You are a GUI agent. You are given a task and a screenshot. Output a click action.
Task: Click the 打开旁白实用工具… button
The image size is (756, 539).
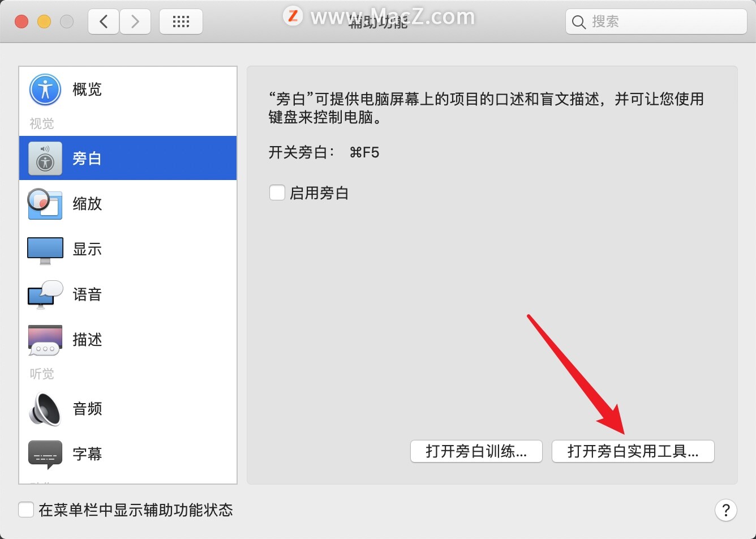(633, 451)
